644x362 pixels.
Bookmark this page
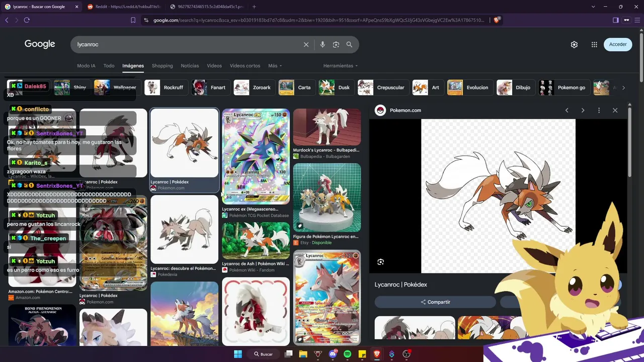tap(133, 20)
